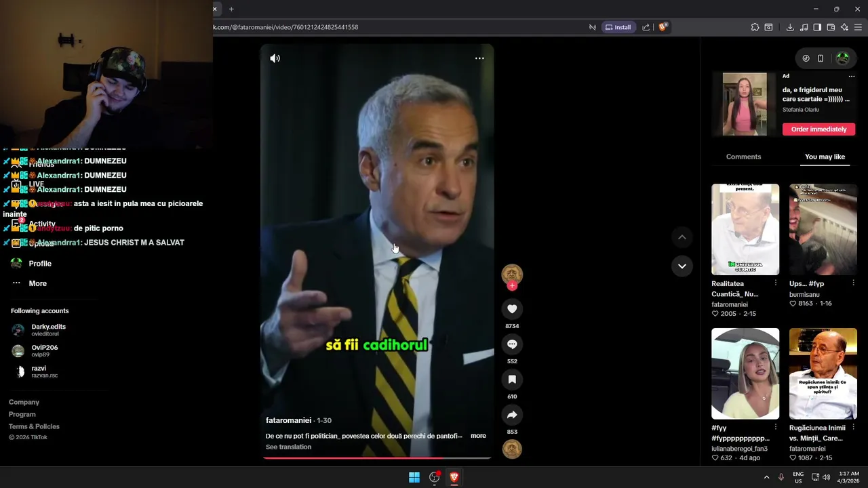The image size is (868, 488).
Task: Click the Install app button in address bar
Action: [x=618, y=27]
